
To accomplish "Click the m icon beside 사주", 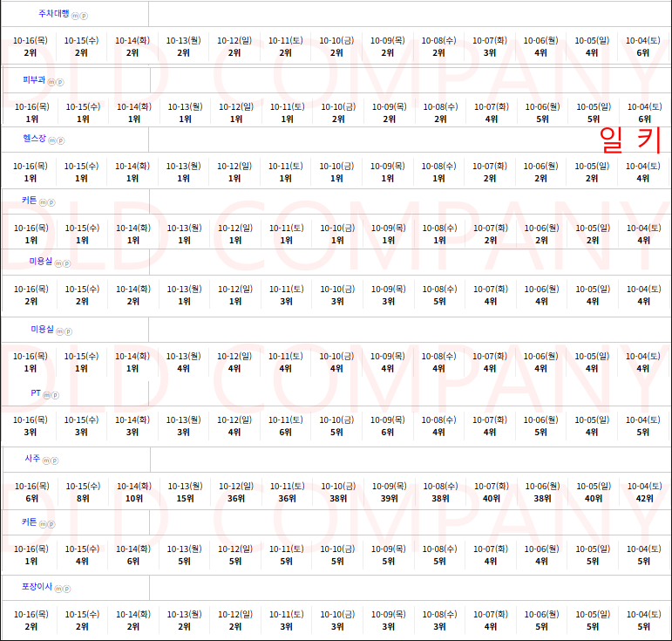I will coord(46,461).
